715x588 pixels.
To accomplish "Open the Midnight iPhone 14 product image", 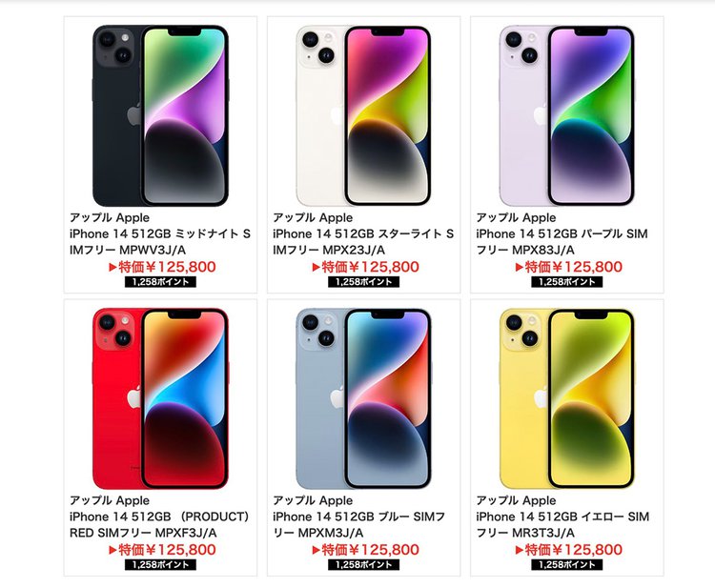I will pyautogui.click(x=160, y=115).
